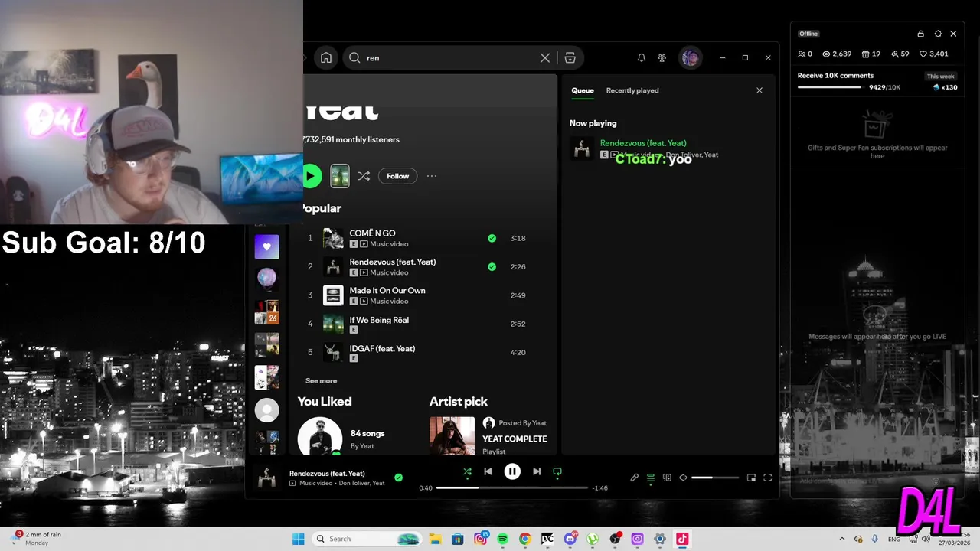Play Yeat with the green play button
The image size is (980, 551).
click(311, 176)
